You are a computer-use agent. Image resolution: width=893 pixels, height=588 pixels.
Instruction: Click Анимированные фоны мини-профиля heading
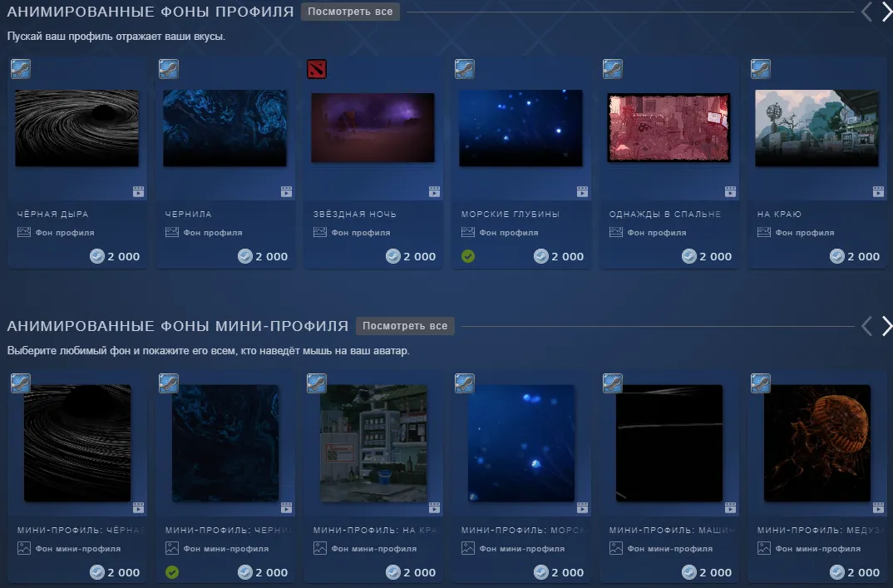(x=178, y=326)
